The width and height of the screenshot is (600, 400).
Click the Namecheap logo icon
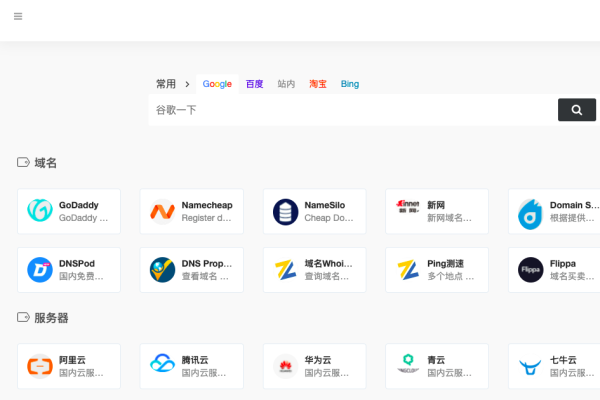162,211
